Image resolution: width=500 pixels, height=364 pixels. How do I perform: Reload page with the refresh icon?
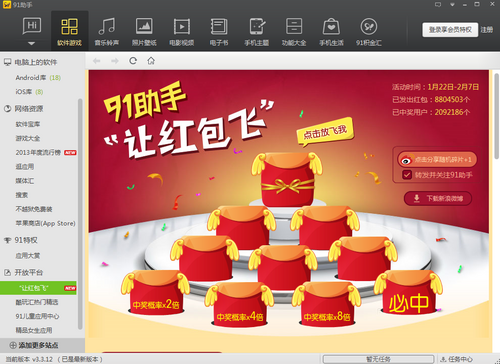[133, 61]
